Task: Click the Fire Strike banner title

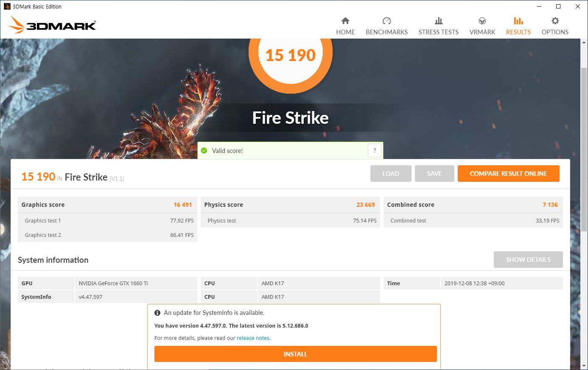Action: click(x=291, y=118)
